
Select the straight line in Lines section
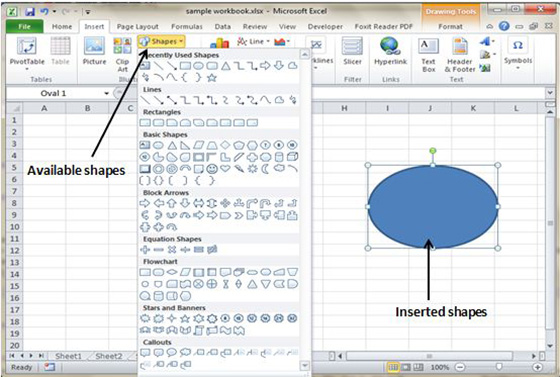[145, 100]
